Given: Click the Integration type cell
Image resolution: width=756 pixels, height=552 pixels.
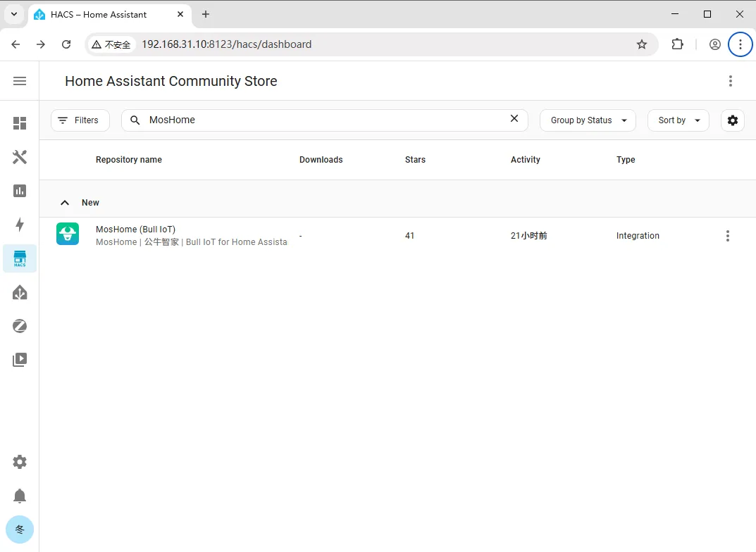Looking at the screenshot, I should point(638,236).
